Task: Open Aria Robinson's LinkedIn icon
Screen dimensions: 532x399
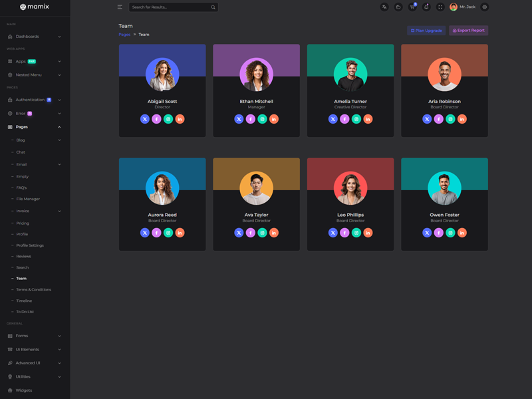Action: point(462,119)
